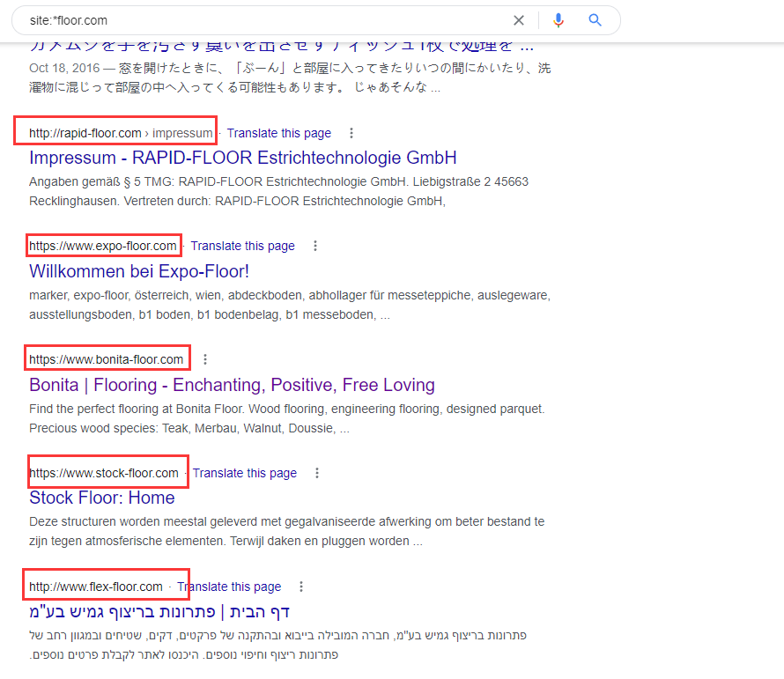Image resolution: width=784 pixels, height=679 pixels.
Task: Click the http://rapid-floor.com › impressum breadcrumb
Action: (x=121, y=133)
